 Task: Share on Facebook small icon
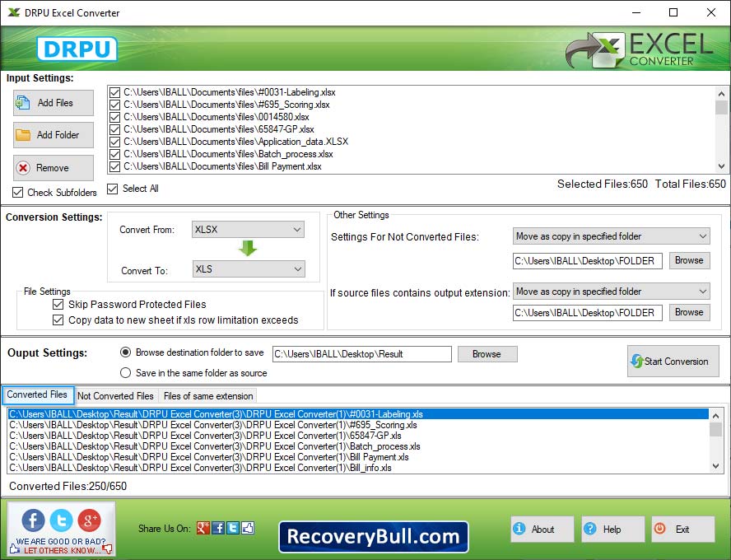point(218,528)
